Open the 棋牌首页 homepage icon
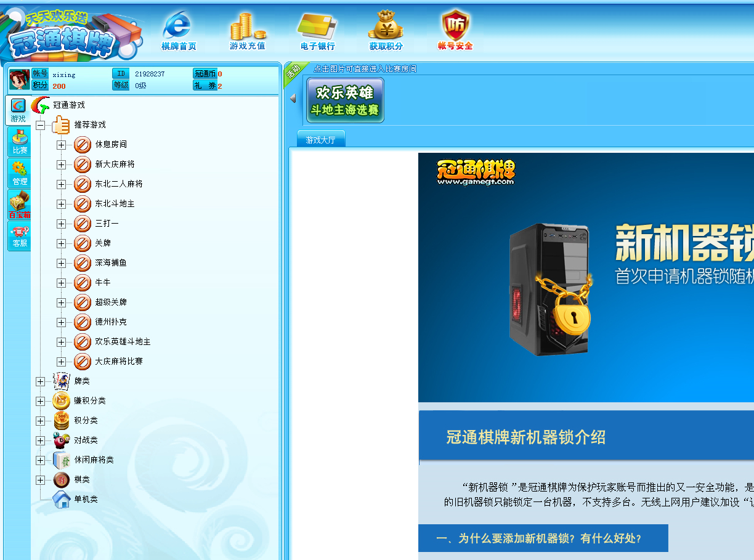This screenshot has width=754, height=560. (x=178, y=31)
